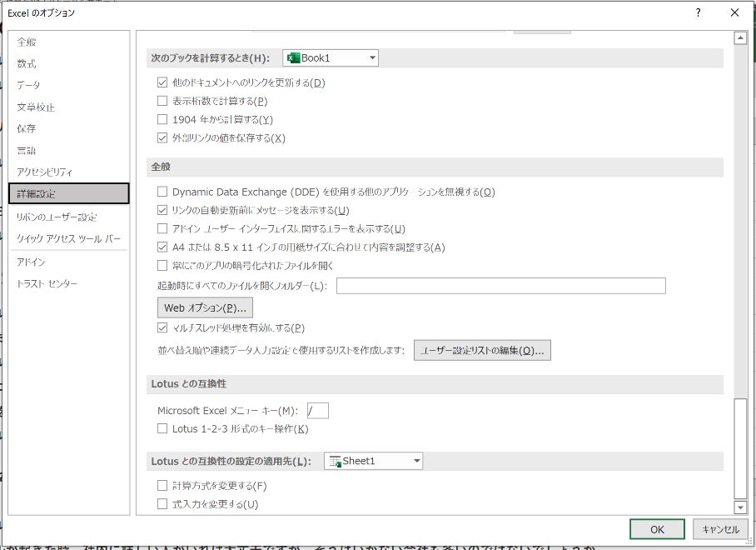The height and width of the screenshot is (550, 756).
Task: Enable 1904 年から計算する checkbox
Action: pos(162,119)
